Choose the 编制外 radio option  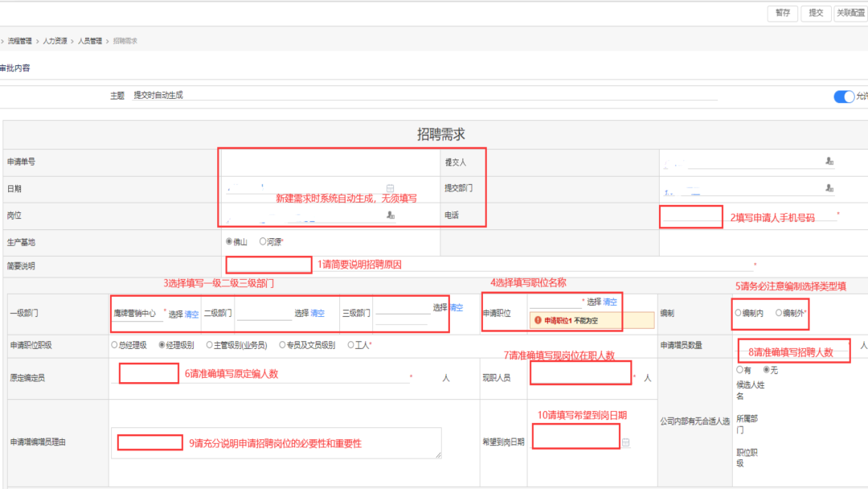point(779,313)
